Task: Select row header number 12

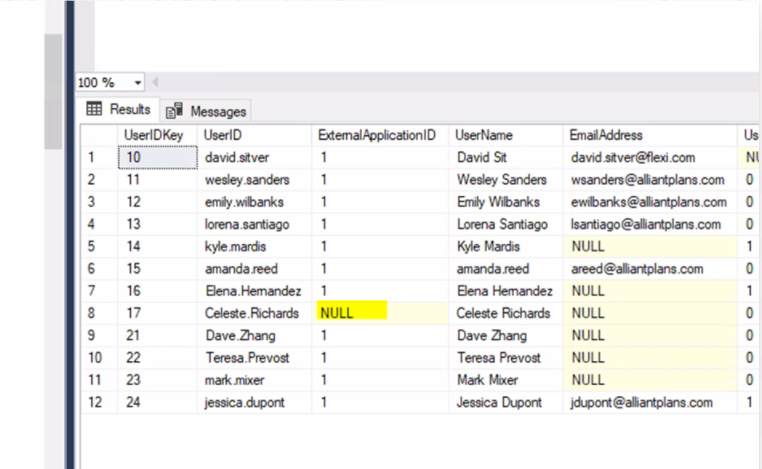Action: point(99,402)
